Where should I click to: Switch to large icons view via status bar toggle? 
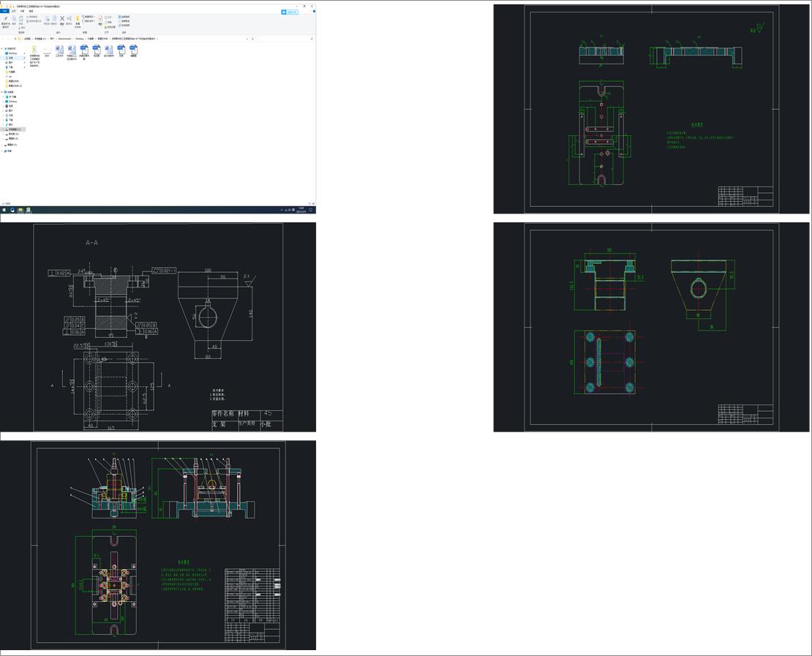(313, 203)
